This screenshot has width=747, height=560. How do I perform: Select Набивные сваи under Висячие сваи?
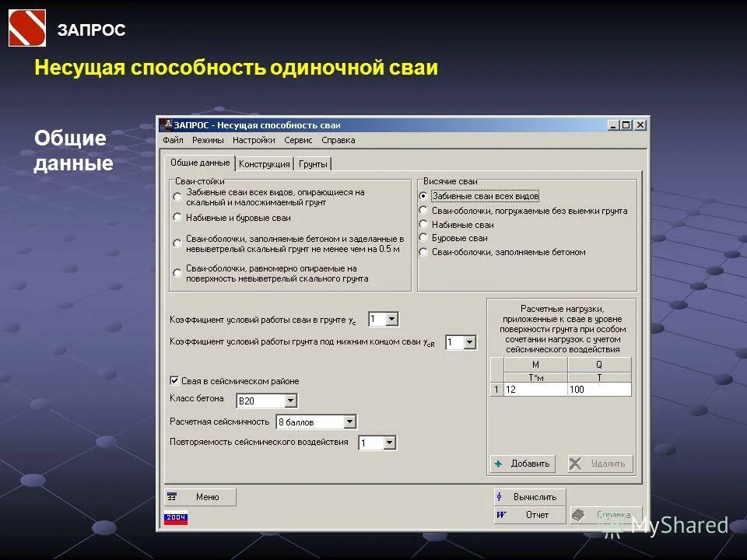pos(423,224)
